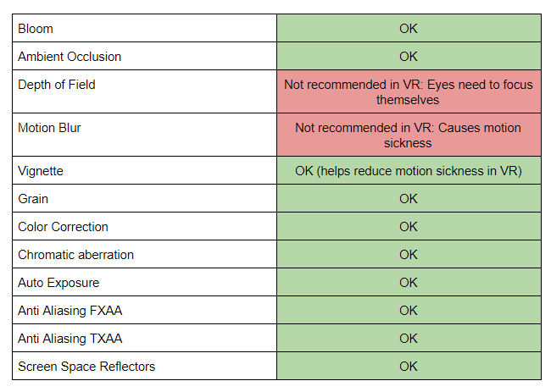Select the Screen Space Reflectors cell
This screenshot has width=551, height=392.
[86, 367]
